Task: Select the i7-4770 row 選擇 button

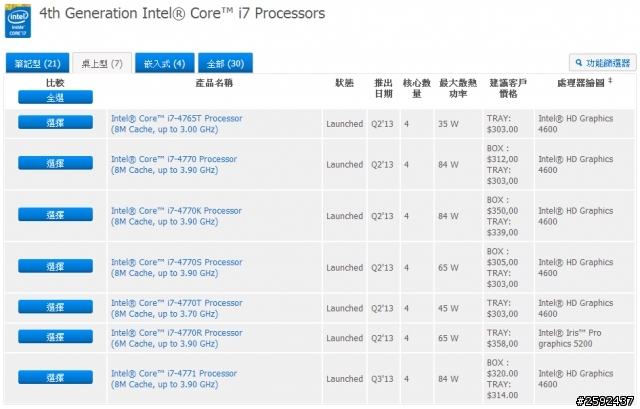Action: [x=55, y=163]
